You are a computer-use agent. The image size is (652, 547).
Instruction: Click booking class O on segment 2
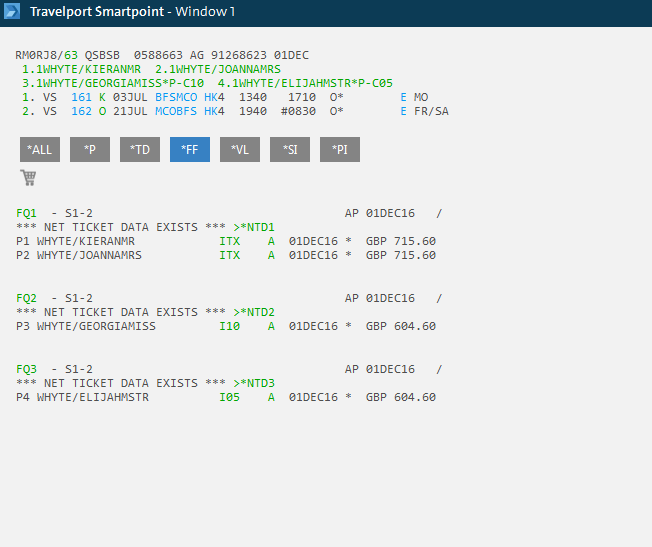coord(102,111)
